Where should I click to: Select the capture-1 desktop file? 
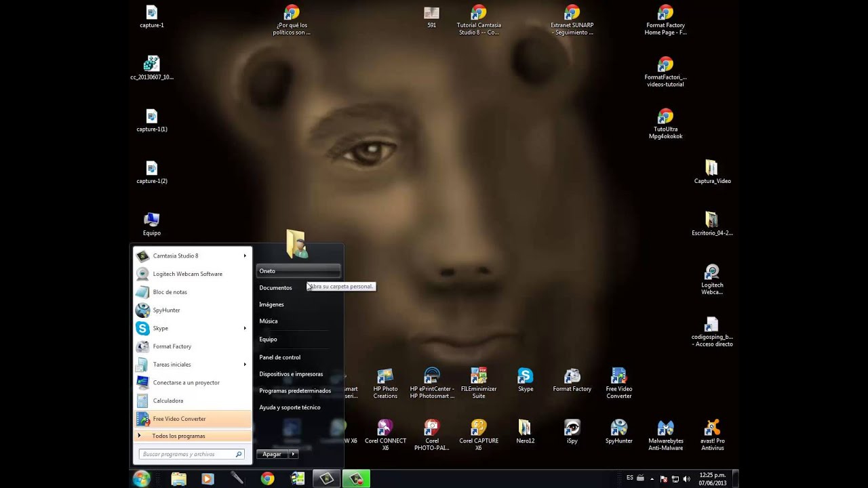(x=152, y=17)
